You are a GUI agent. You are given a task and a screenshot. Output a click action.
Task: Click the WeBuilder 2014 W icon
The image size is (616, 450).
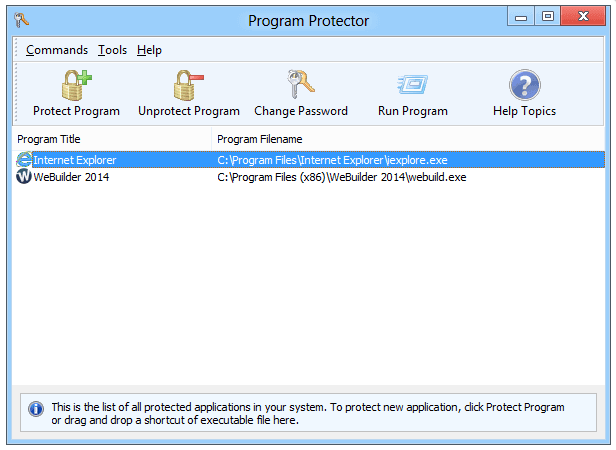tap(24, 176)
